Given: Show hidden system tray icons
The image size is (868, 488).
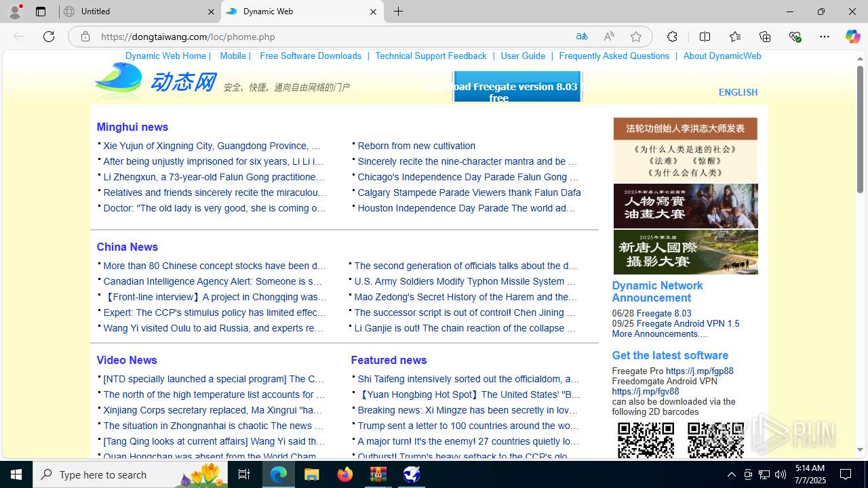Looking at the screenshot, I should tap(731, 474).
